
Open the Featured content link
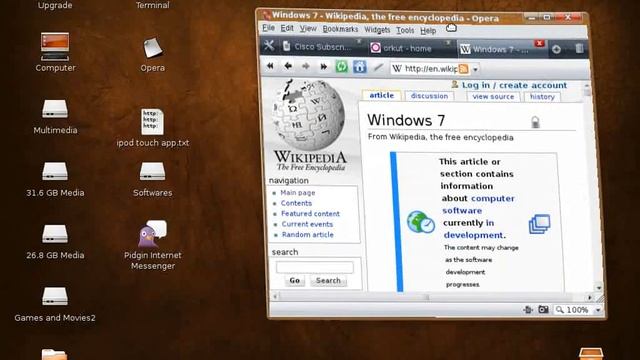[x=310, y=213]
